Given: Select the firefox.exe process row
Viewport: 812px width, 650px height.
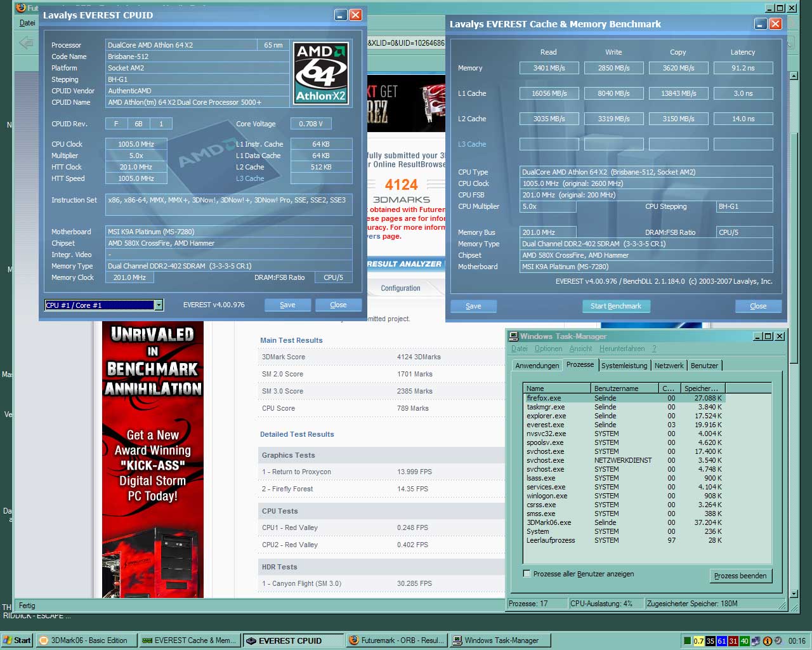Looking at the screenshot, I should (624, 398).
